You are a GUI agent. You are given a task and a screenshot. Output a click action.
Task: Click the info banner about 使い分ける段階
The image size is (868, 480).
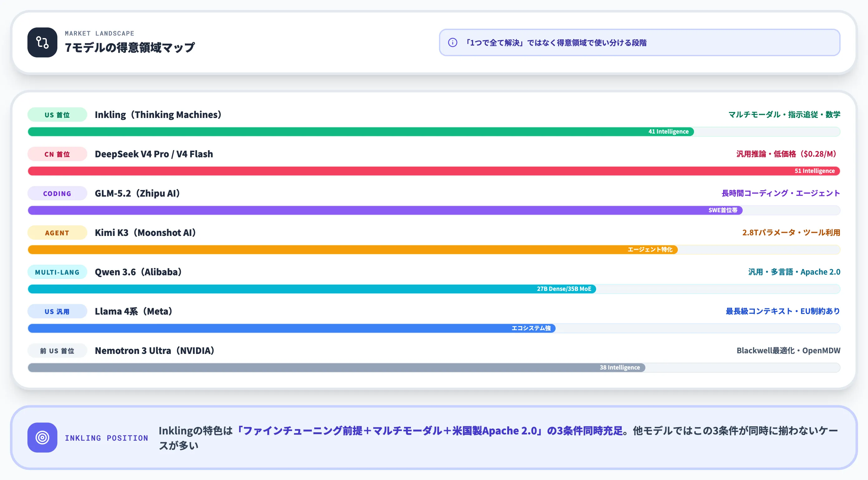639,42
